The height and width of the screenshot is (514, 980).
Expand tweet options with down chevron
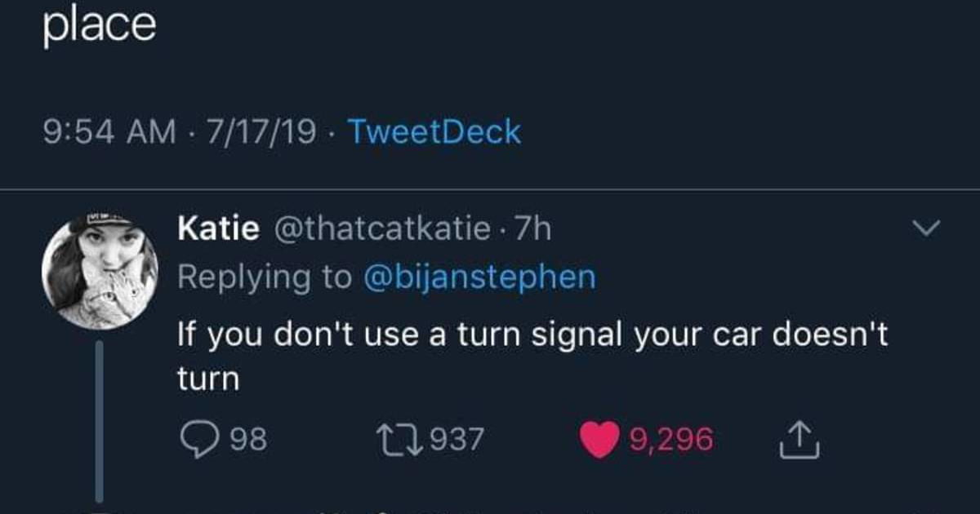pos(928,228)
